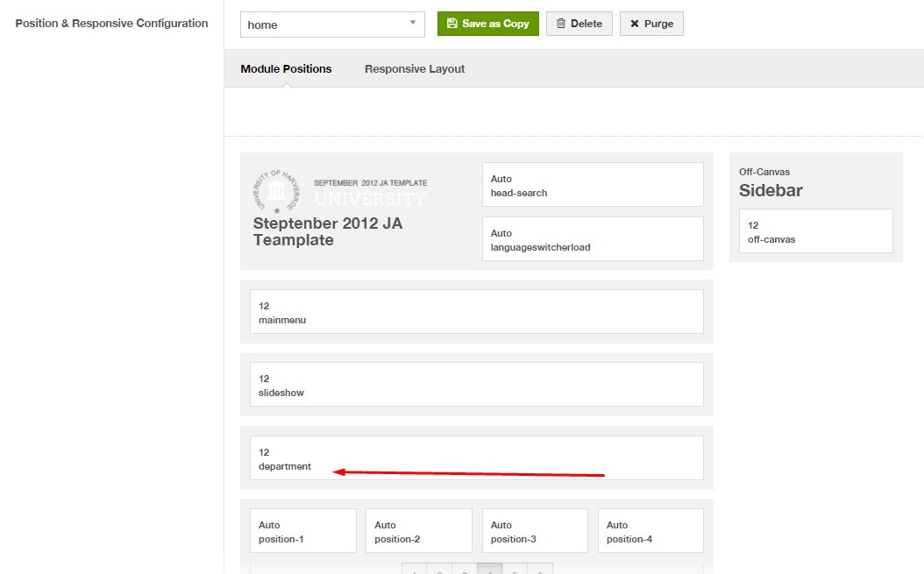Select the position-3 block
Viewport: 924px width, 574px height.
[535, 531]
